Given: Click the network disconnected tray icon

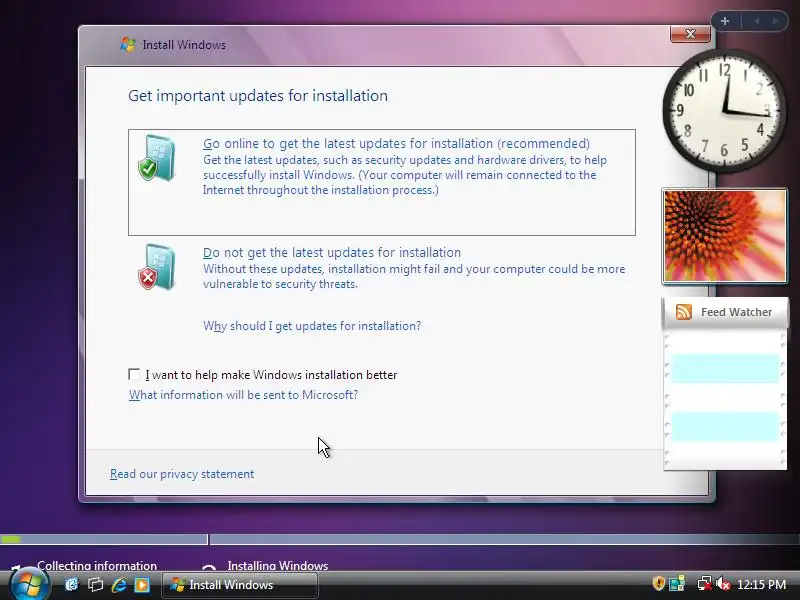Looking at the screenshot, I should click(704, 583).
